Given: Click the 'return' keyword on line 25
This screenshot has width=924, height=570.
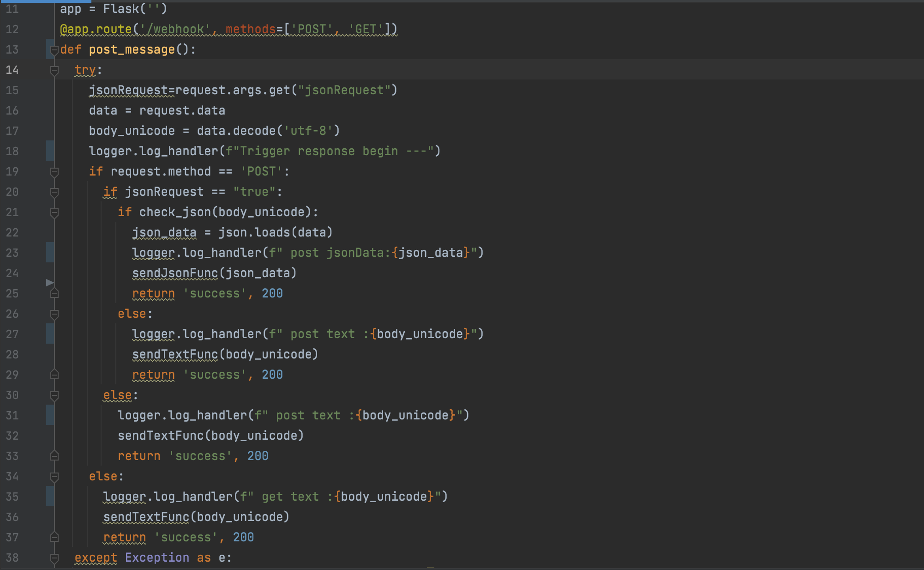Looking at the screenshot, I should pyautogui.click(x=154, y=293).
